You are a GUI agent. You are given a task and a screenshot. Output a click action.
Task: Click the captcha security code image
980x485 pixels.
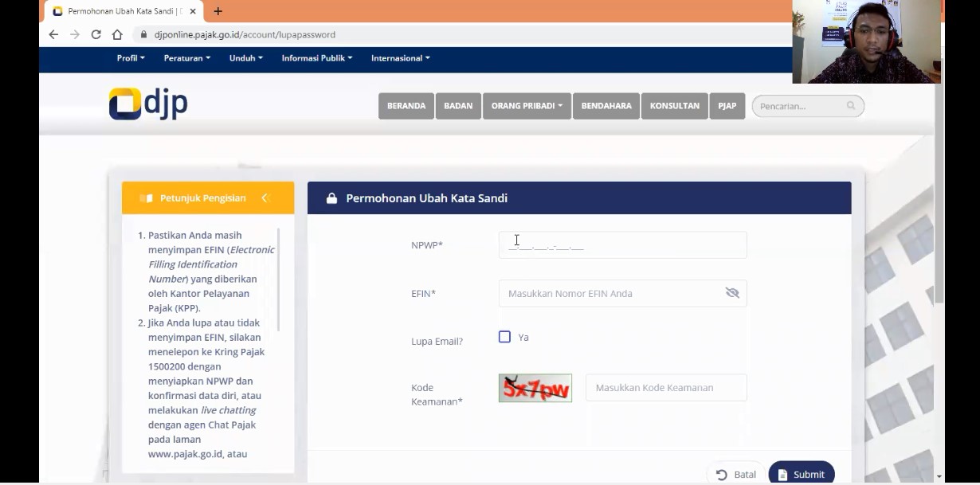coord(535,388)
